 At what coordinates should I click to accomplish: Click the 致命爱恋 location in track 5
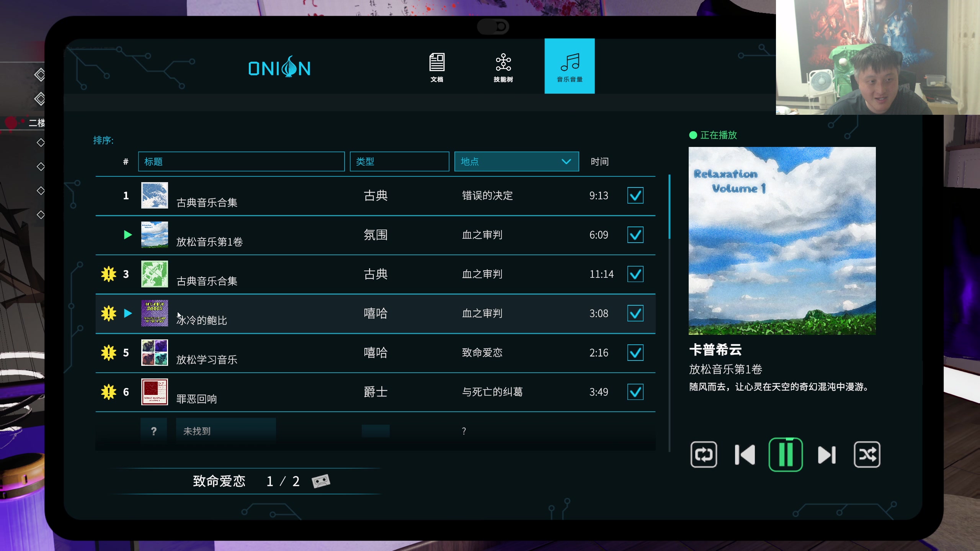pos(482,352)
